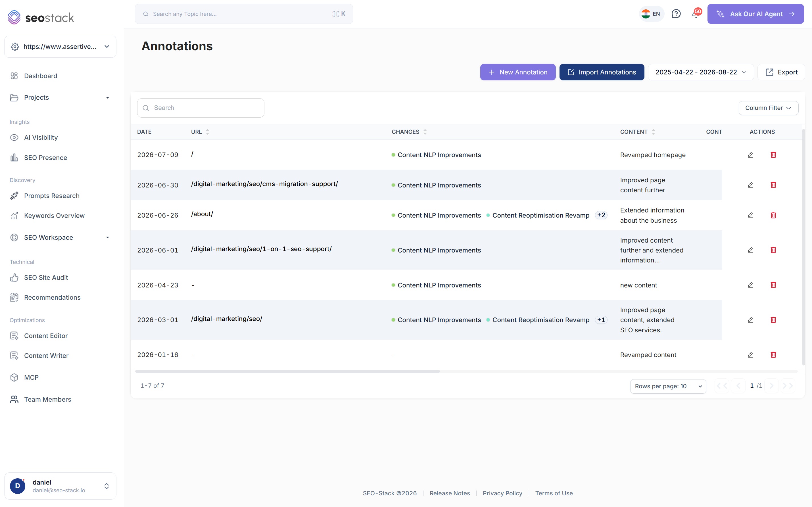812x507 pixels.
Task: Focus the top Search any Topic field
Action: click(244, 14)
